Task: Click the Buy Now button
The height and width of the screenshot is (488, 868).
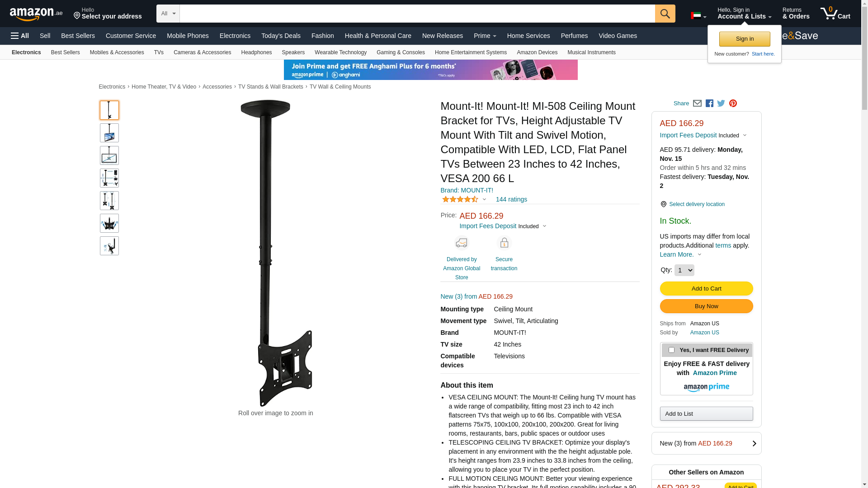Action: 706,306
